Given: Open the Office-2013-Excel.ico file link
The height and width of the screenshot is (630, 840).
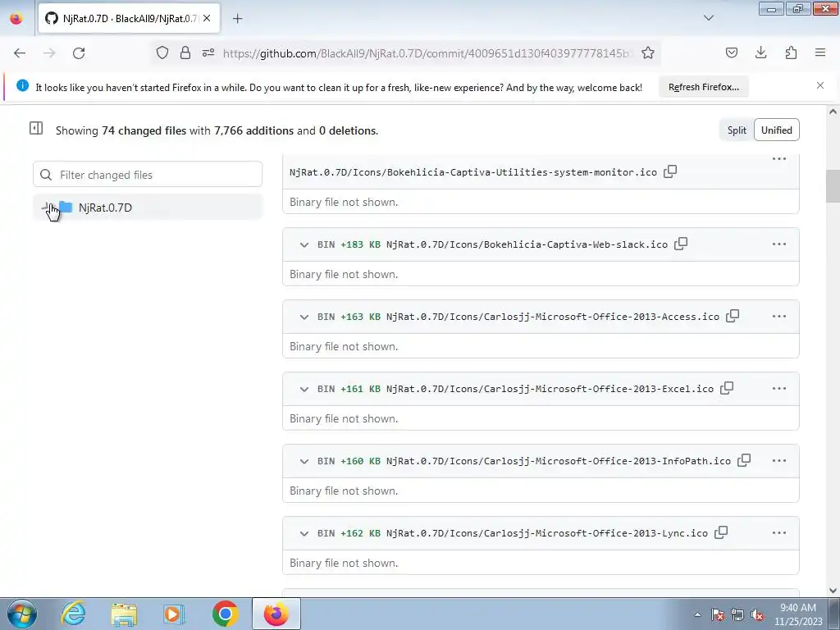Looking at the screenshot, I should click(550, 389).
